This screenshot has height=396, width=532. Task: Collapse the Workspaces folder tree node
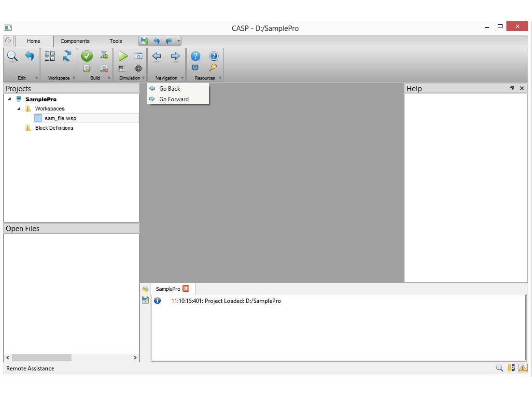pyautogui.click(x=19, y=109)
